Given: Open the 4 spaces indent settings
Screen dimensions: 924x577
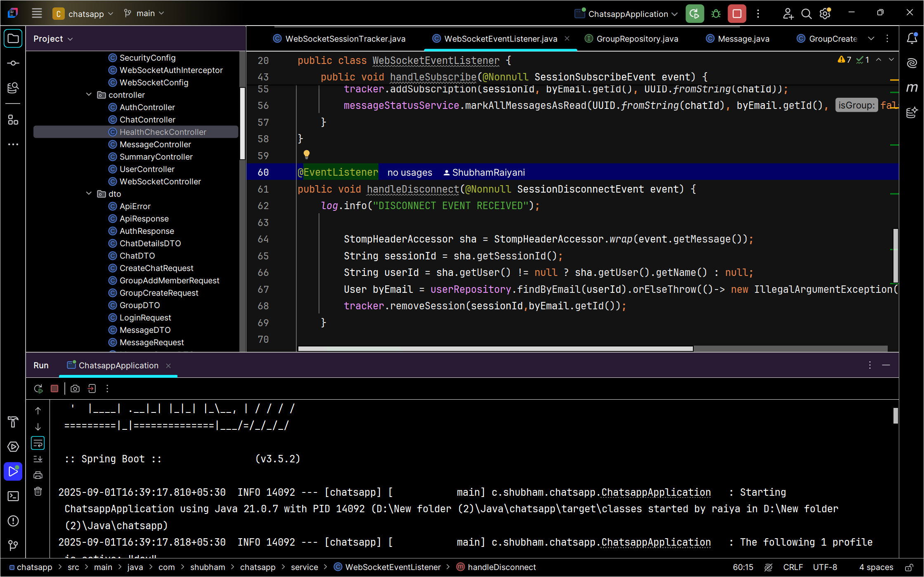Looking at the screenshot, I should [876, 568].
